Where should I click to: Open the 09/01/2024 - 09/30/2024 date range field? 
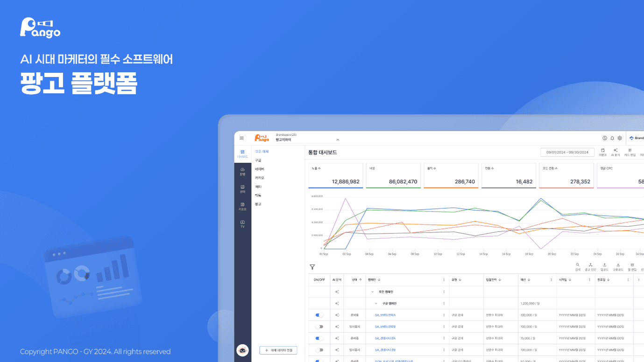(567, 152)
